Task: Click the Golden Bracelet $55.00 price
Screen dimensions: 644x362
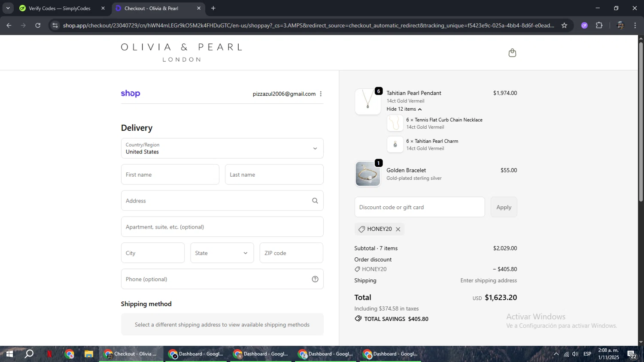Action: [509, 170]
